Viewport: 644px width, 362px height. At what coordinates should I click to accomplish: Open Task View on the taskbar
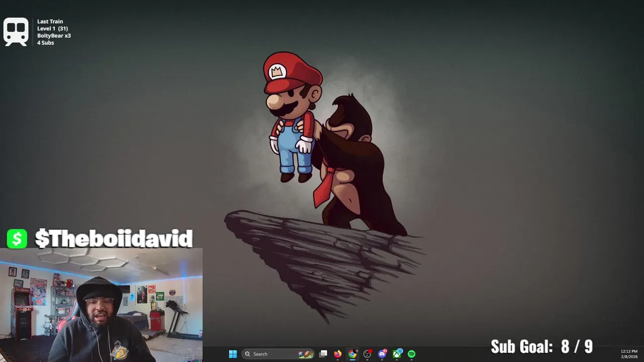pyautogui.click(x=324, y=354)
